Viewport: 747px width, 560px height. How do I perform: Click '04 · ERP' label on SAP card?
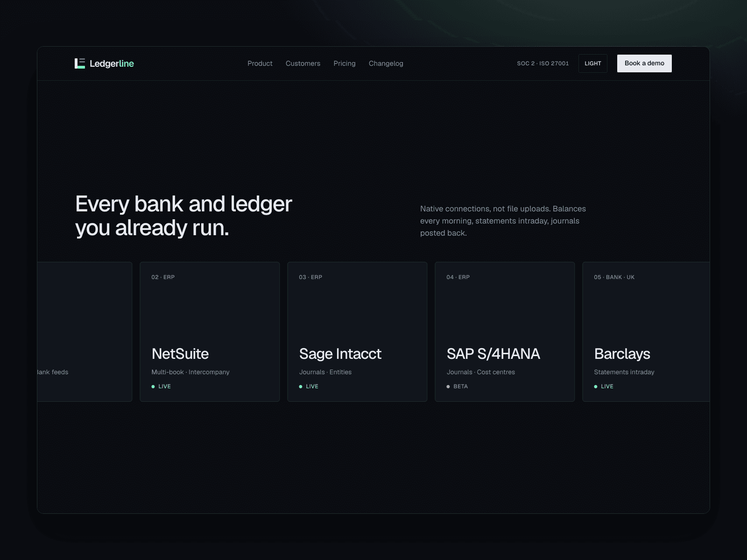click(458, 277)
